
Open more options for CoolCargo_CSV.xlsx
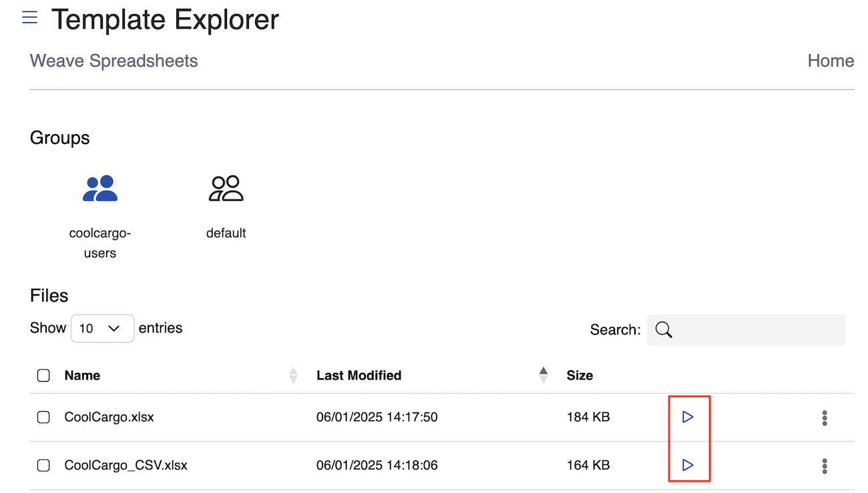(825, 466)
